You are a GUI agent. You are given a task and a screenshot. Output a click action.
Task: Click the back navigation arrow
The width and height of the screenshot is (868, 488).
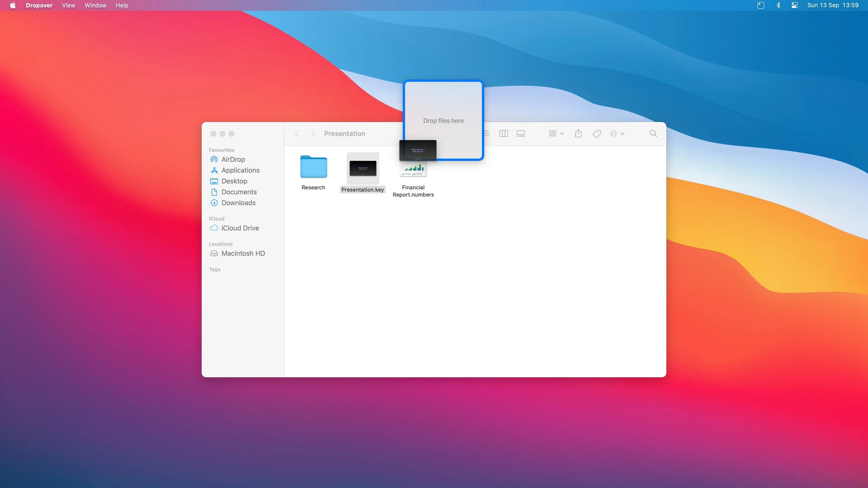[x=297, y=133]
